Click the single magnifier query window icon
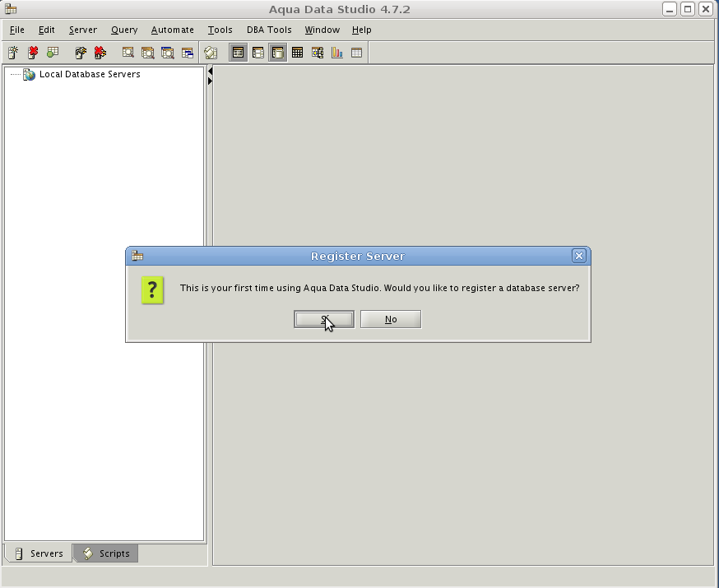This screenshot has width=719, height=588. coord(128,53)
